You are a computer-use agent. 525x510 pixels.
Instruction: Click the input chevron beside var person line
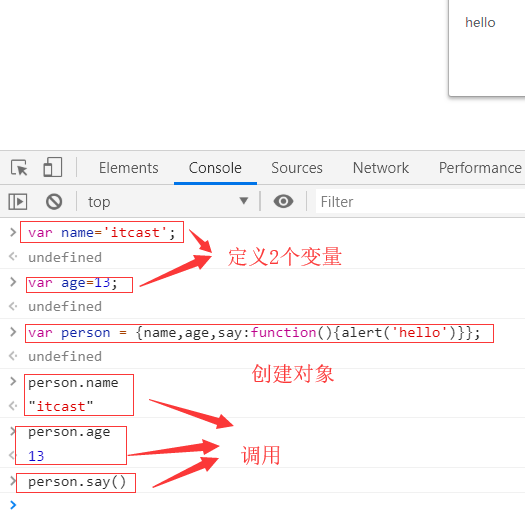pos(13,332)
